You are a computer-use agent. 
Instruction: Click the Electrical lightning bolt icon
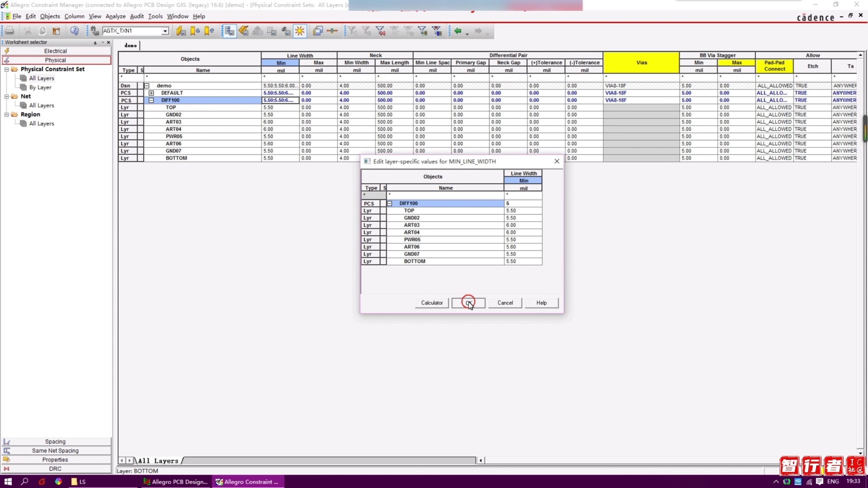pos(7,51)
